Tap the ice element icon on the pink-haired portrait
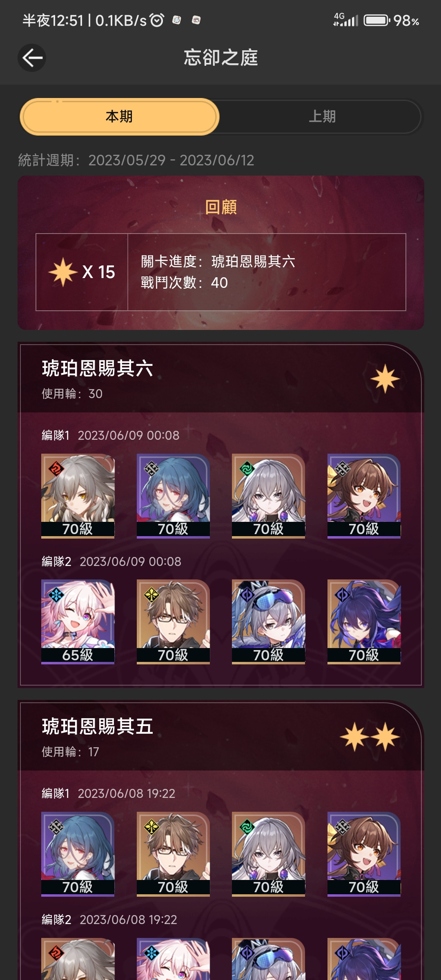The height and width of the screenshot is (980, 441). click(56, 595)
